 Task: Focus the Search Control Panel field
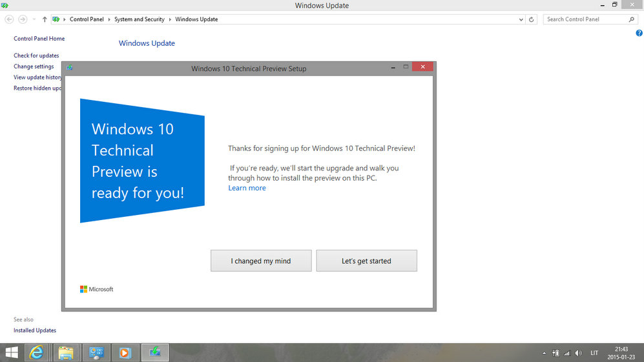click(x=585, y=19)
